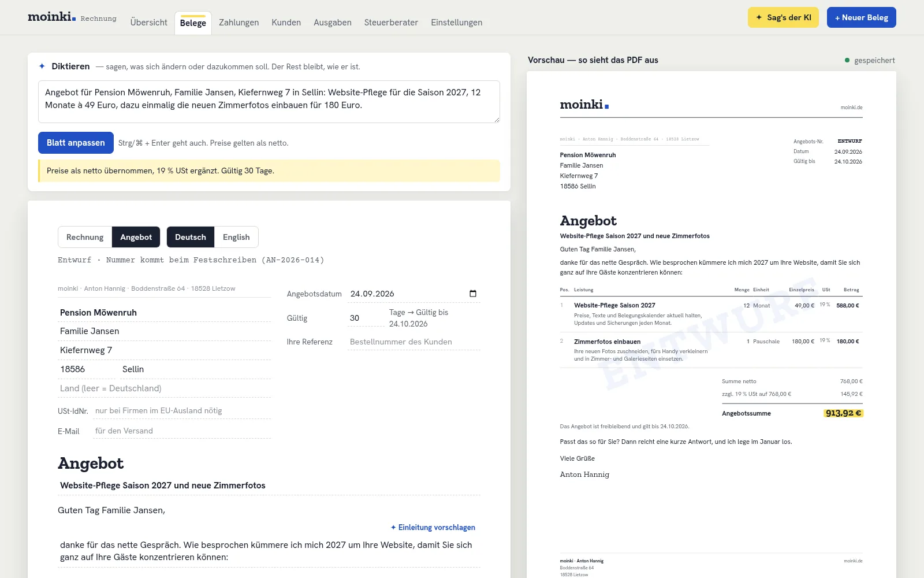924x578 pixels.
Task: Click the Summe netto value 768,00 €
Action: tap(851, 381)
